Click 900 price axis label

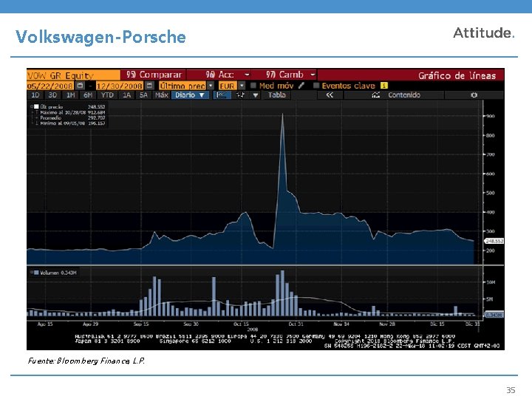pyautogui.click(x=491, y=116)
